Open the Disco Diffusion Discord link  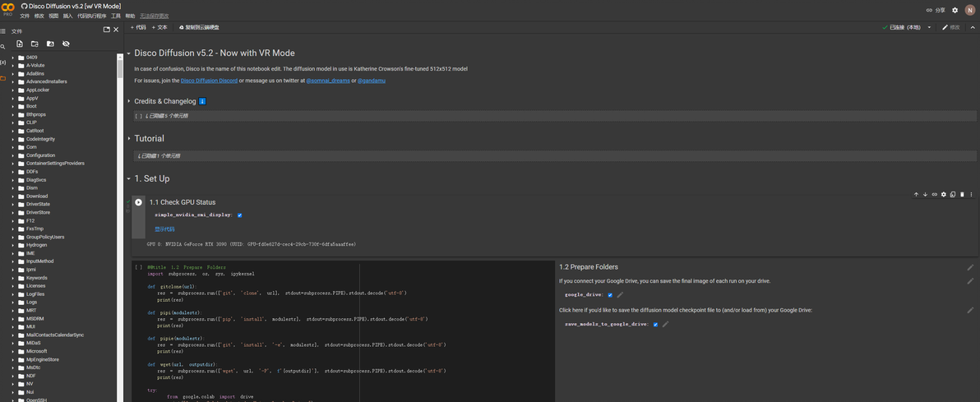(x=209, y=81)
